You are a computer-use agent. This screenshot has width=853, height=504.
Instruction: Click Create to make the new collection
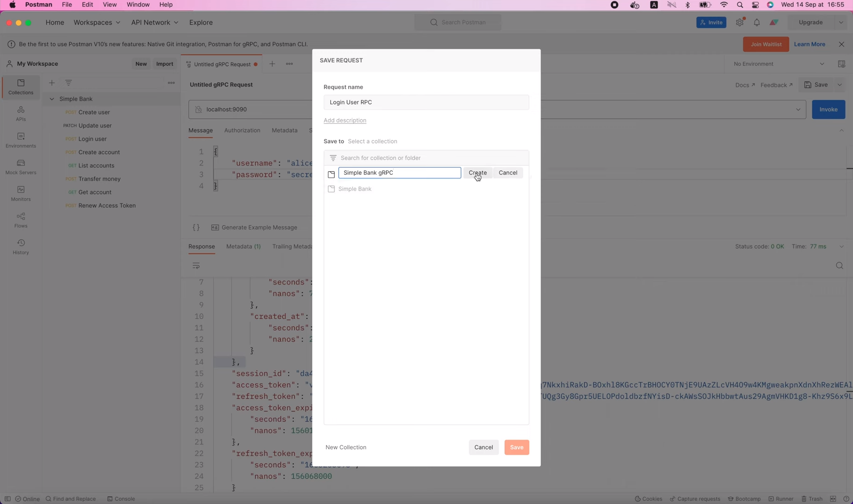(x=477, y=173)
